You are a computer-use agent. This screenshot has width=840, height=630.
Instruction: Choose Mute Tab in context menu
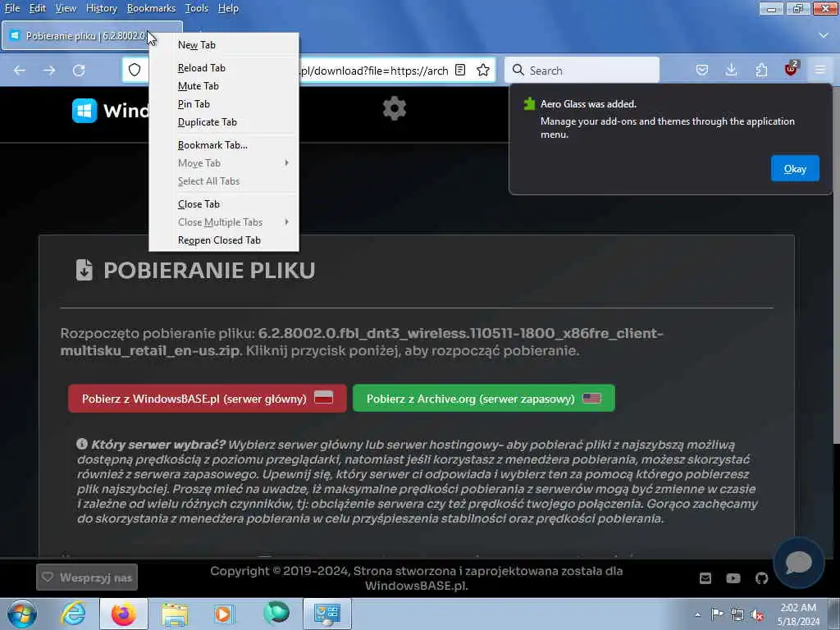click(224, 86)
